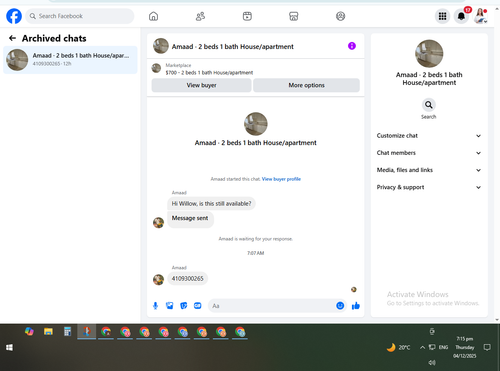Click the Facebook logo
The image size is (500, 371).
tap(14, 16)
